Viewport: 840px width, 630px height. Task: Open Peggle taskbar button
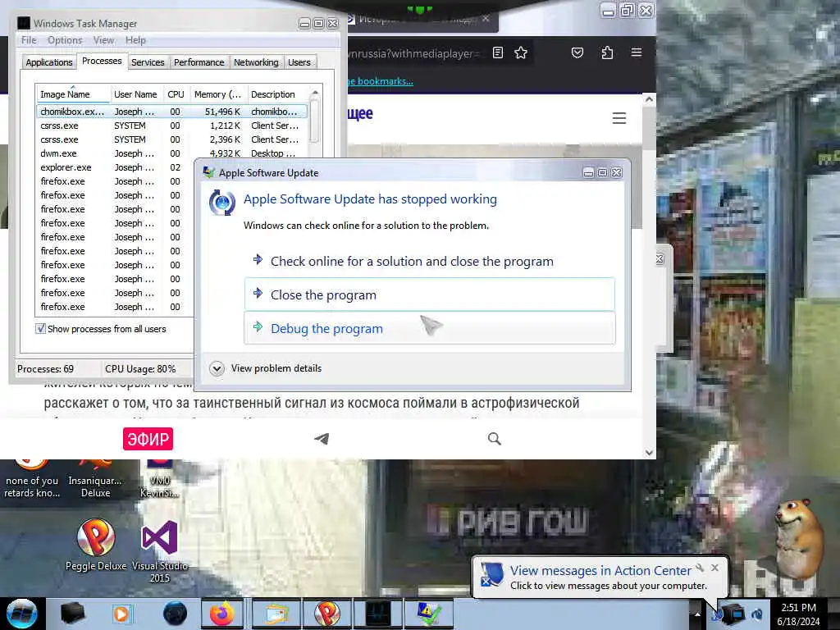pyautogui.click(x=326, y=614)
